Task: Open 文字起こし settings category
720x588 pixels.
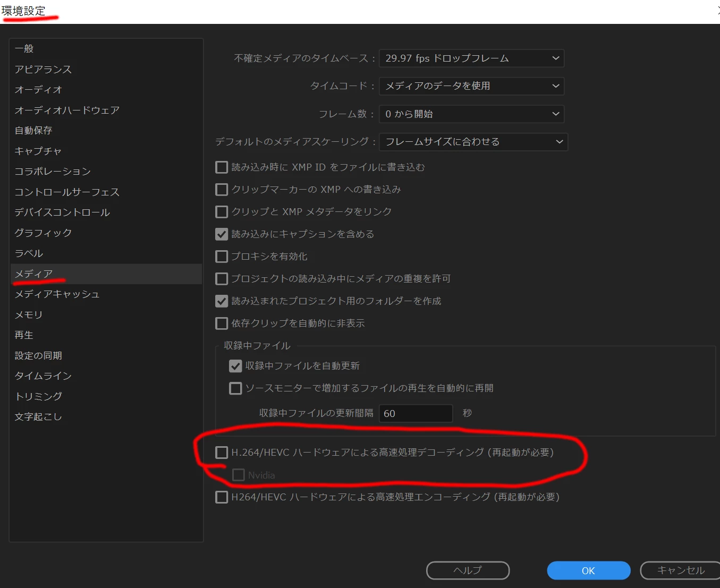Action: point(106,417)
